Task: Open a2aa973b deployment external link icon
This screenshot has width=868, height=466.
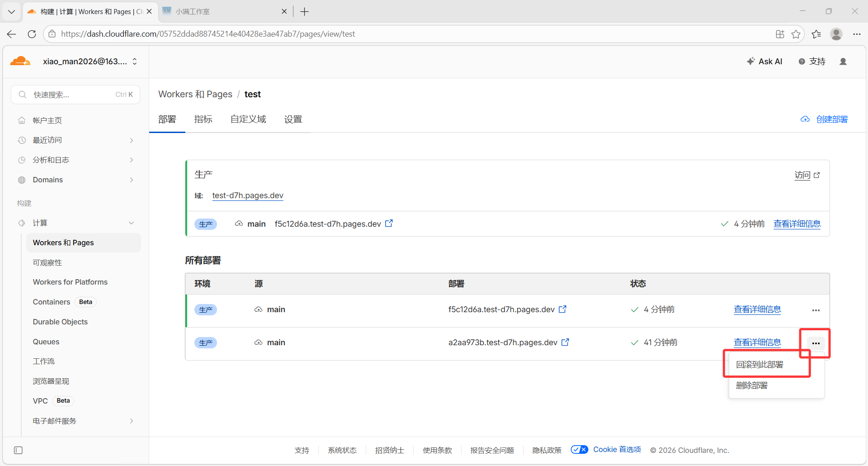Action: click(565, 342)
